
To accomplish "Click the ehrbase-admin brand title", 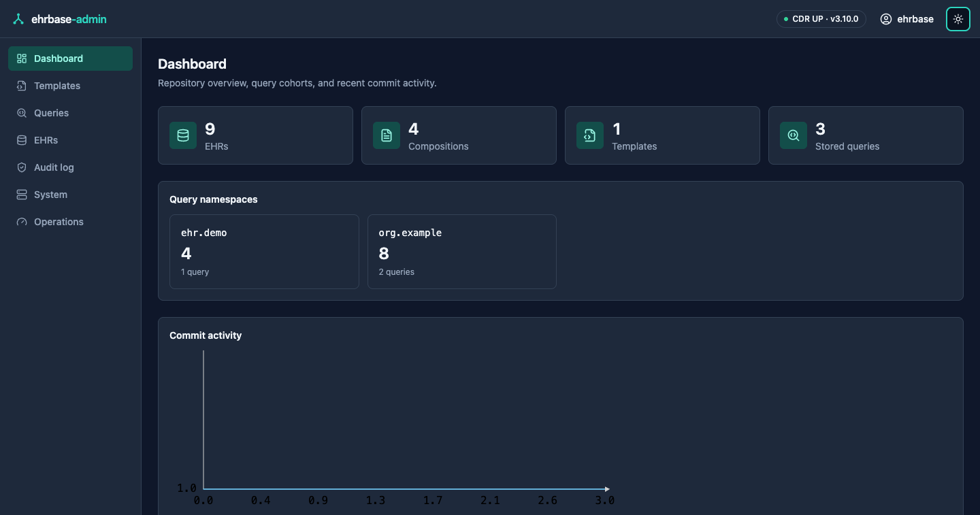I will [69, 19].
